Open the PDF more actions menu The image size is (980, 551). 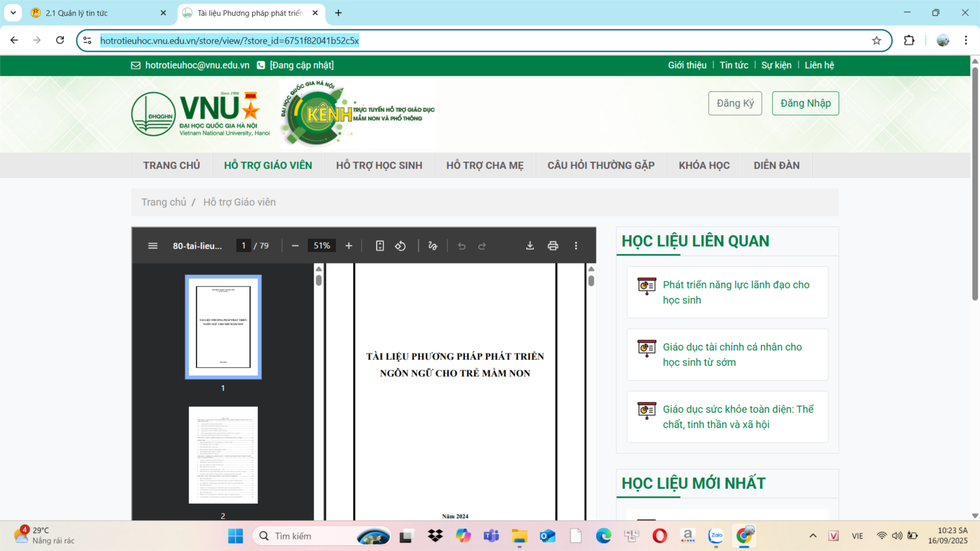(x=576, y=246)
